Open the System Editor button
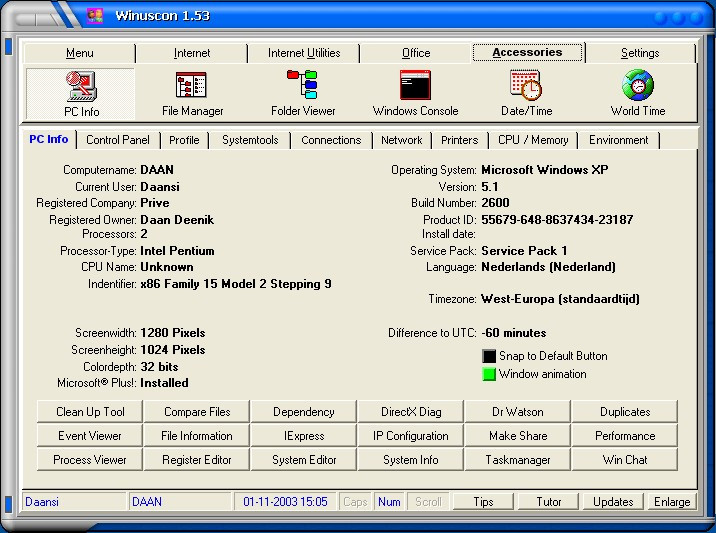Screen dimensions: 716x533 304,459
